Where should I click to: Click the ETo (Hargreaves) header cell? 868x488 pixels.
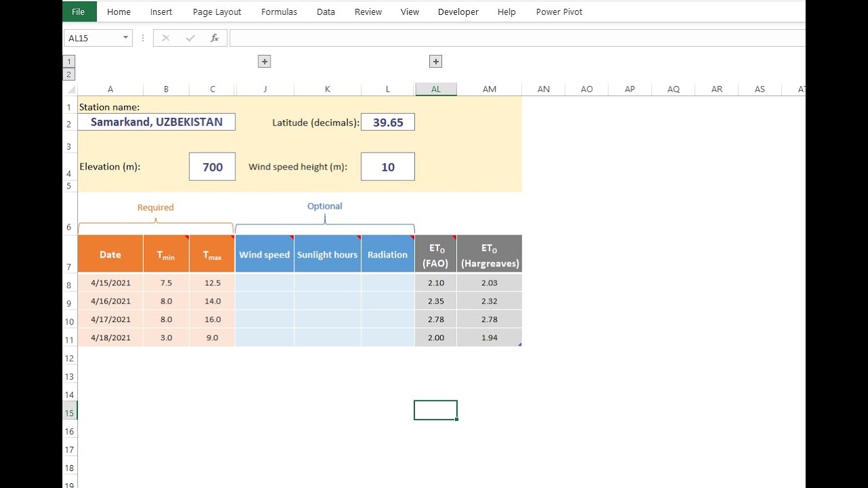(x=490, y=254)
